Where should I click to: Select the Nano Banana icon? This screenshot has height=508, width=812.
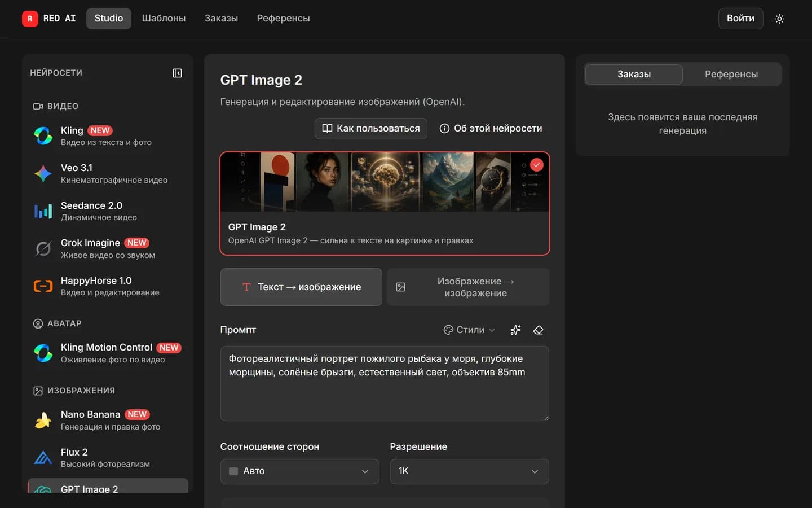coord(43,420)
